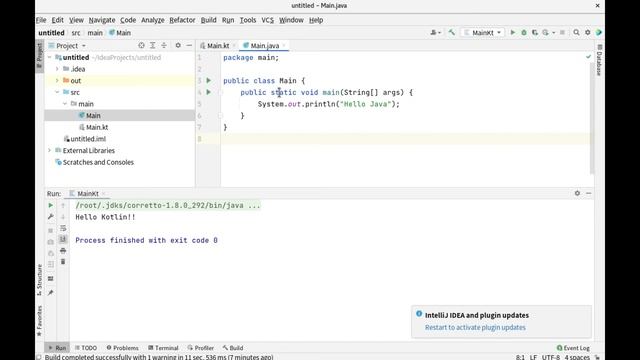
Task: Toggle scroll to end in Run console
Action: click(x=63, y=239)
